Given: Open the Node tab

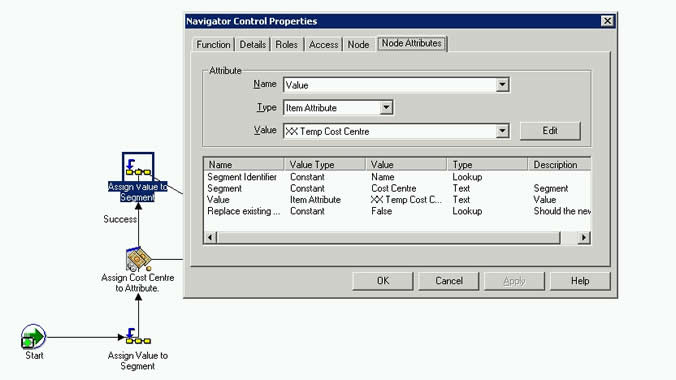Looking at the screenshot, I should 358,44.
